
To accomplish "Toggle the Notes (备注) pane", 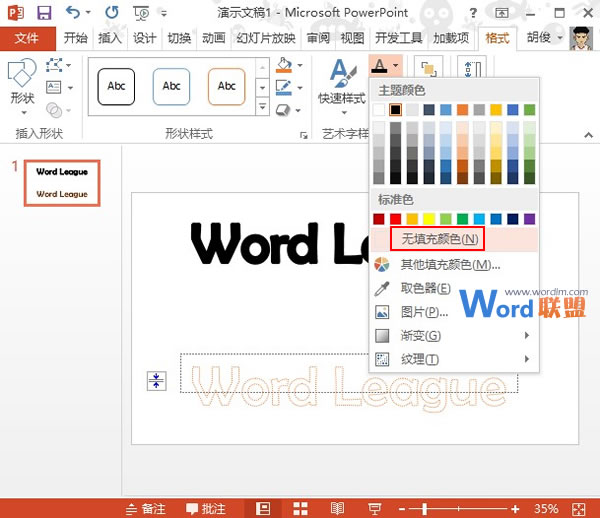I will pyautogui.click(x=146, y=509).
